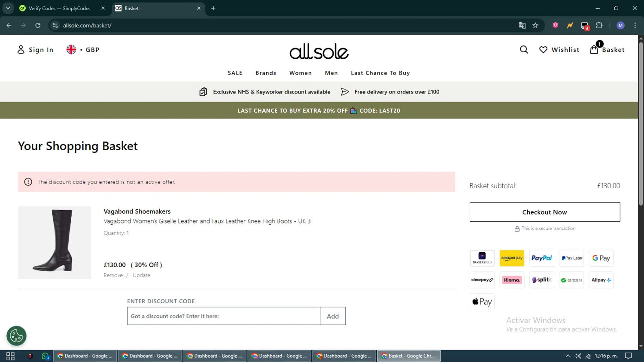Bookmark this page with star icon
The height and width of the screenshot is (362, 644).
tap(535, 25)
